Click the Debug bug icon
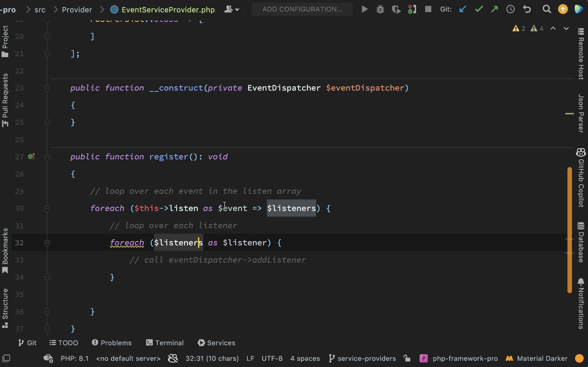The height and width of the screenshot is (367, 588). point(380,9)
